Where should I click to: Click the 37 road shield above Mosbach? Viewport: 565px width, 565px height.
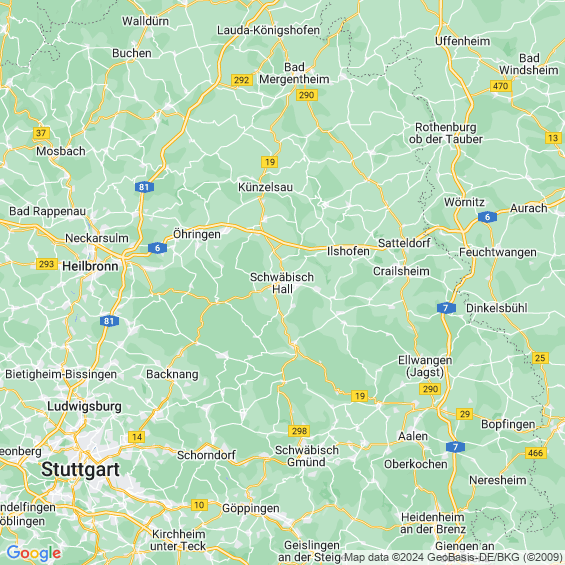coord(41,133)
